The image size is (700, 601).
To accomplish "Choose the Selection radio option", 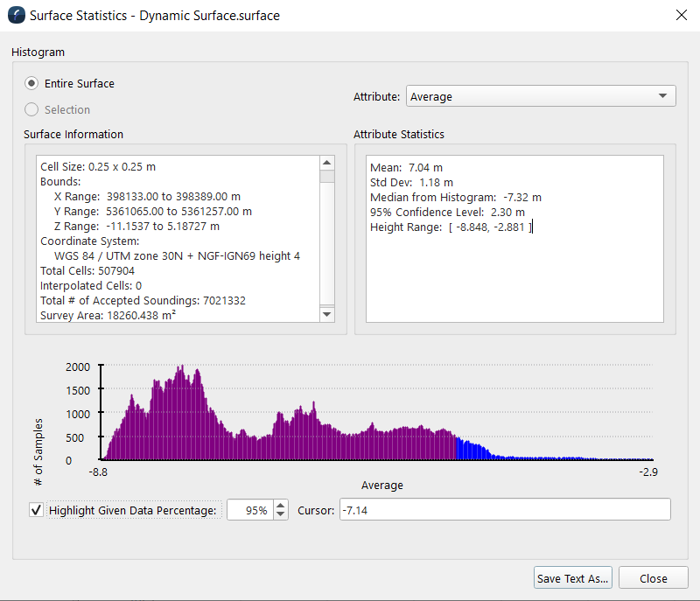I will pos(32,110).
